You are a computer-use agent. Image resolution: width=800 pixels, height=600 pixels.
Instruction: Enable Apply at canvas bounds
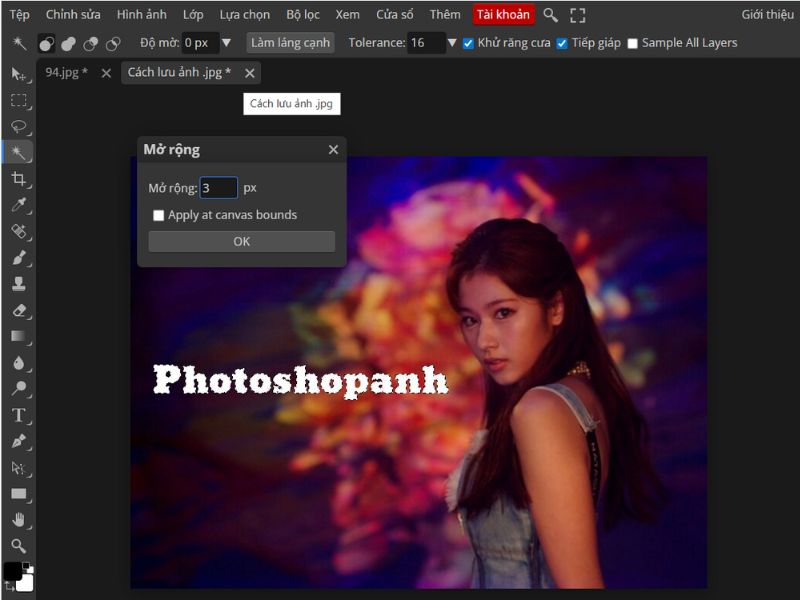[x=159, y=215]
